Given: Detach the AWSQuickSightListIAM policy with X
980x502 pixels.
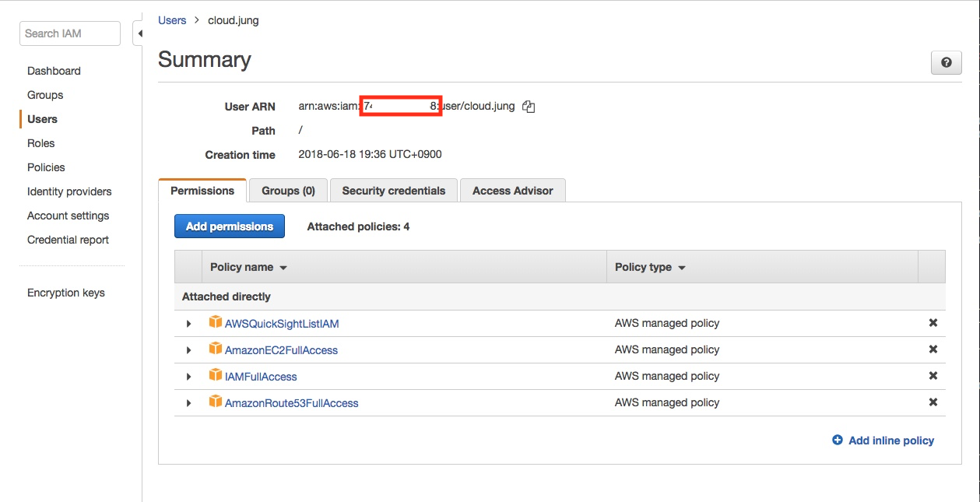Looking at the screenshot, I should click(x=933, y=323).
